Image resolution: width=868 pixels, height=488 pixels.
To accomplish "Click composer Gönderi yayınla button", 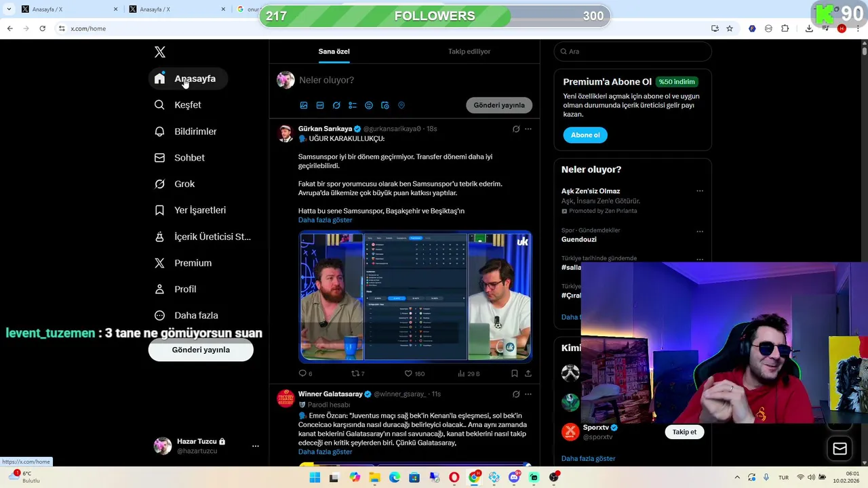I will pos(499,106).
